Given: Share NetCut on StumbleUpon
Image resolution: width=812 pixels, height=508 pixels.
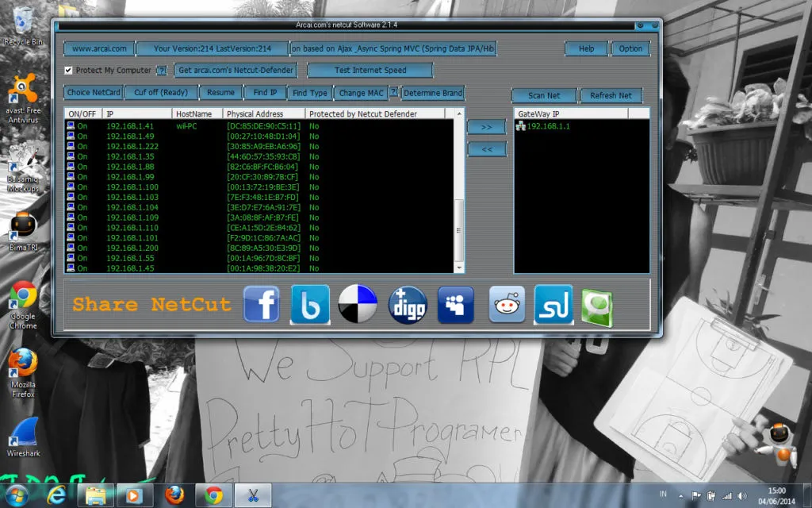Looking at the screenshot, I should coord(553,304).
